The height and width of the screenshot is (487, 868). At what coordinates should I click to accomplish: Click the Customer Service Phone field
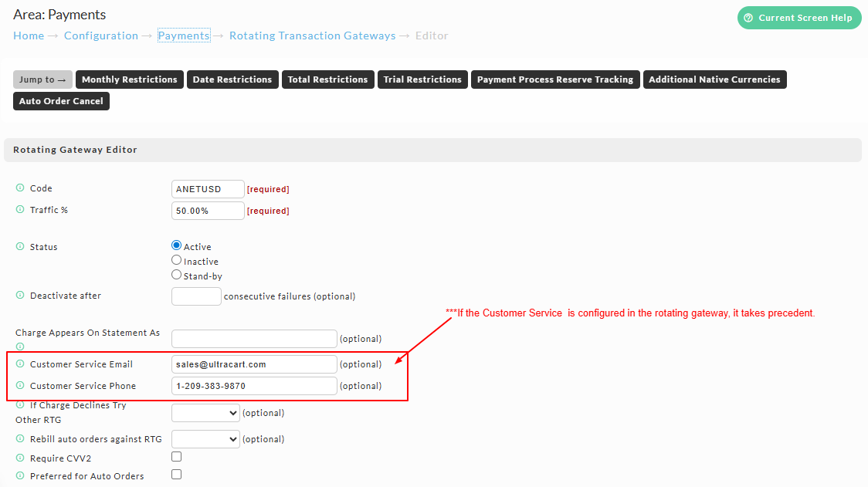254,386
